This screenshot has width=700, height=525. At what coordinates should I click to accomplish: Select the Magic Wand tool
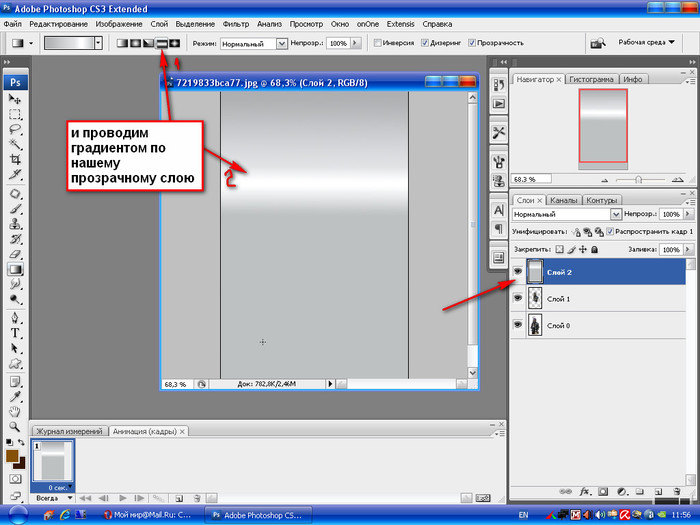click(x=15, y=144)
